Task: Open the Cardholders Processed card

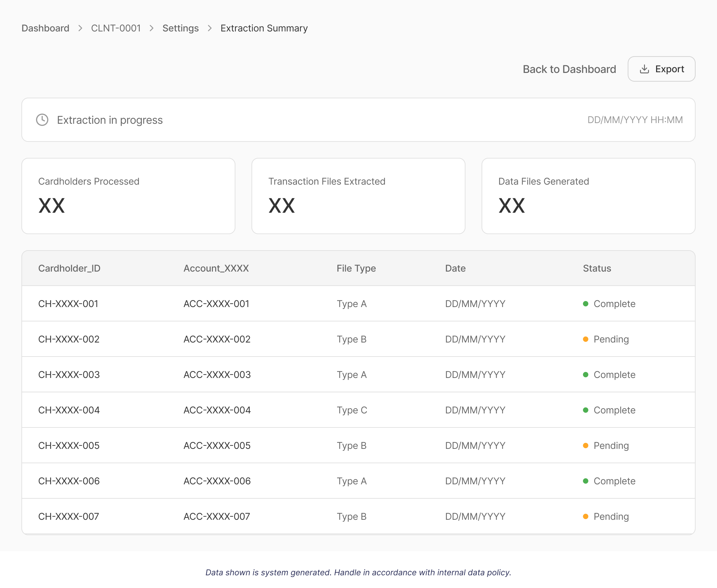Action: pos(129,196)
